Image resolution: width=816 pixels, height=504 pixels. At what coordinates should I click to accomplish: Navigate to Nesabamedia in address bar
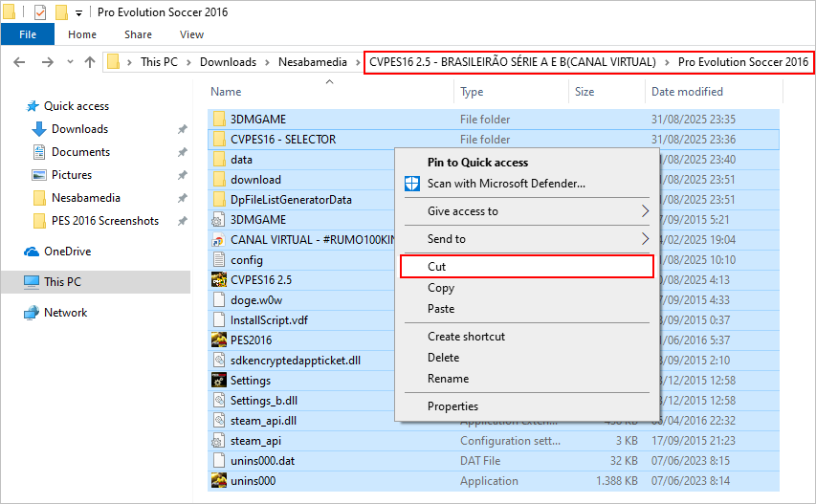tap(312, 62)
